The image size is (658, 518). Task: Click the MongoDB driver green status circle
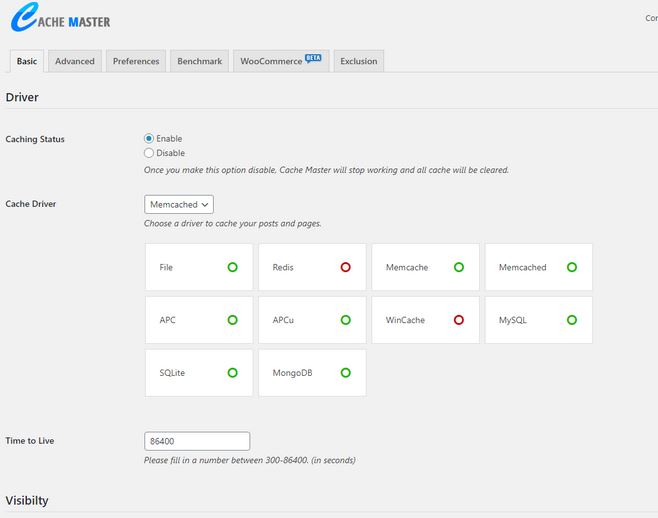(x=345, y=373)
